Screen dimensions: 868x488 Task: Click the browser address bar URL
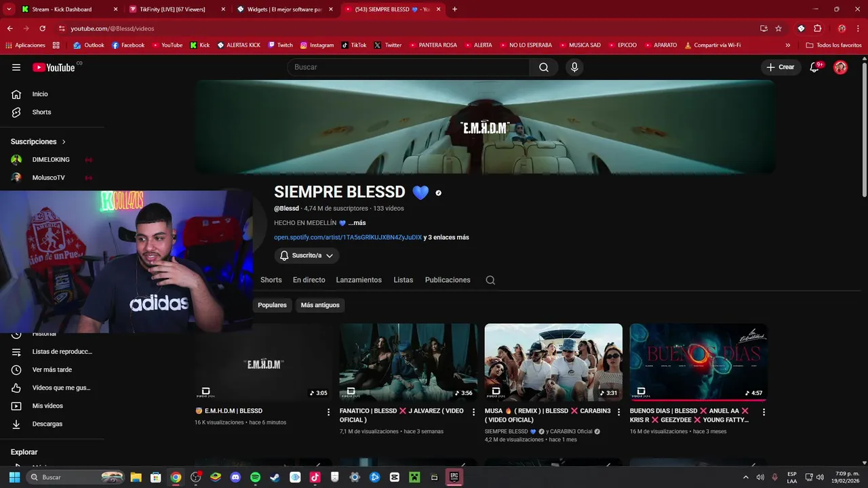[113, 28]
